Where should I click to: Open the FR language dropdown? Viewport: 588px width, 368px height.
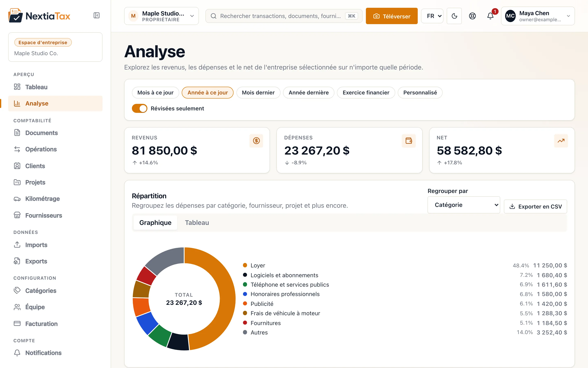click(x=432, y=16)
